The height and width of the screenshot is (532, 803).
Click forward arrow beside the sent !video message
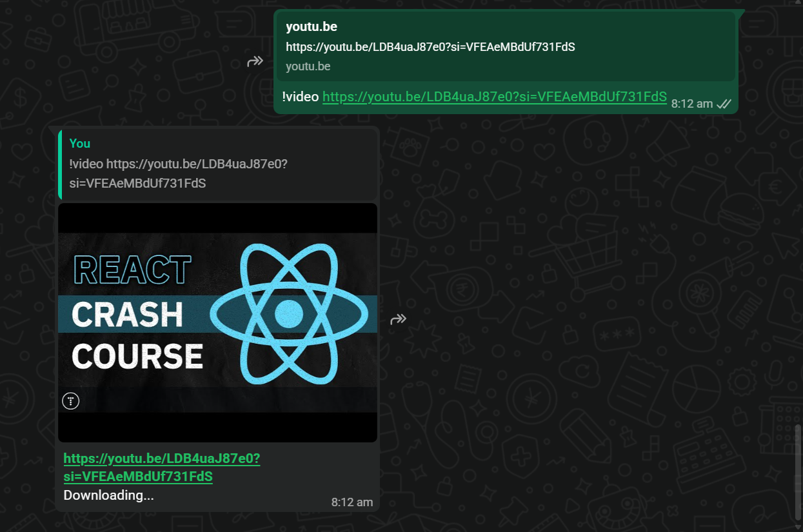(x=255, y=61)
